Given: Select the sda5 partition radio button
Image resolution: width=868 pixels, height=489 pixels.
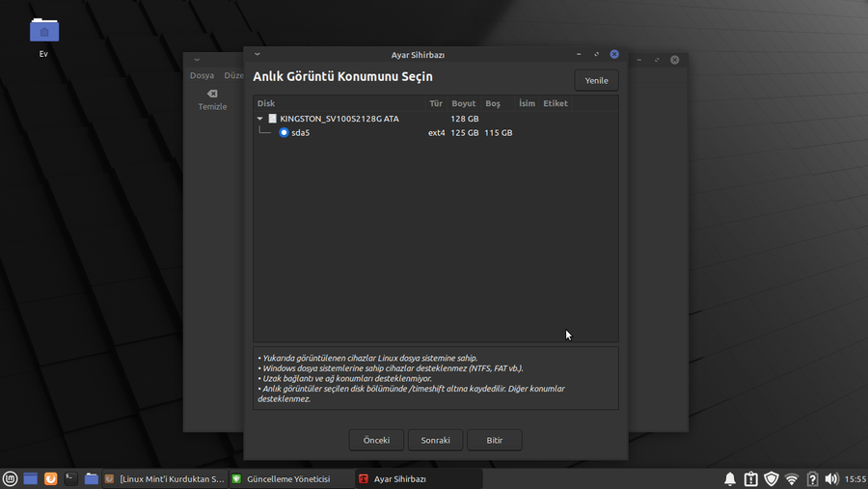Looking at the screenshot, I should click(284, 132).
